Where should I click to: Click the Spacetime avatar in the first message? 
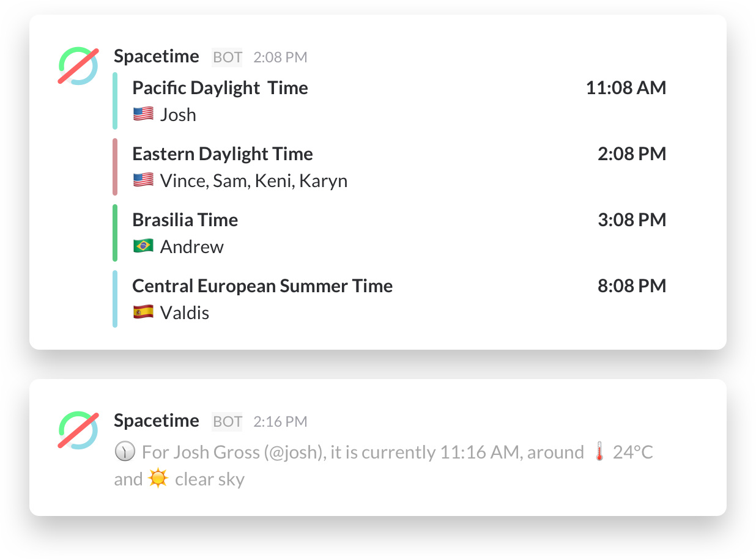point(78,66)
